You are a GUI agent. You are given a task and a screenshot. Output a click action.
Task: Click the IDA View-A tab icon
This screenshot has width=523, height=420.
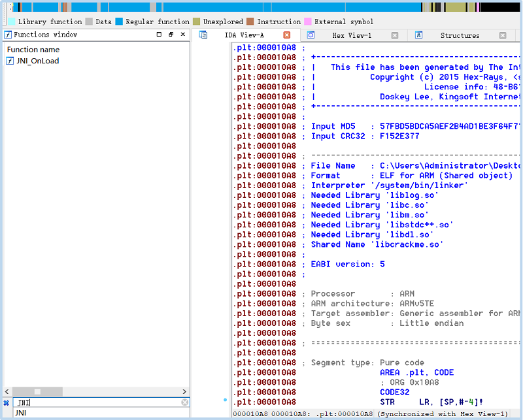(203, 35)
